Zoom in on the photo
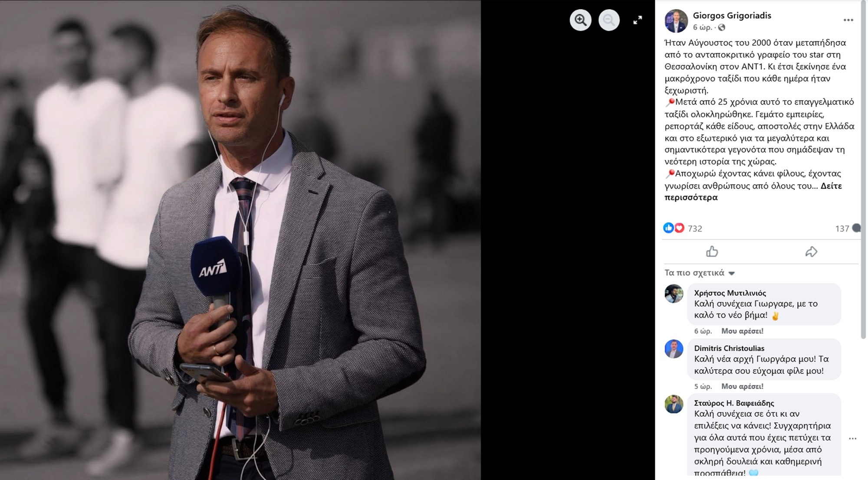 point(580,20)
